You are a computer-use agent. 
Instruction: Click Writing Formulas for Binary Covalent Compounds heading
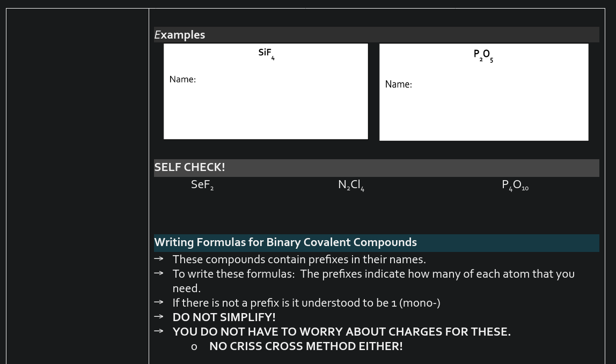(x=285, y=242)
